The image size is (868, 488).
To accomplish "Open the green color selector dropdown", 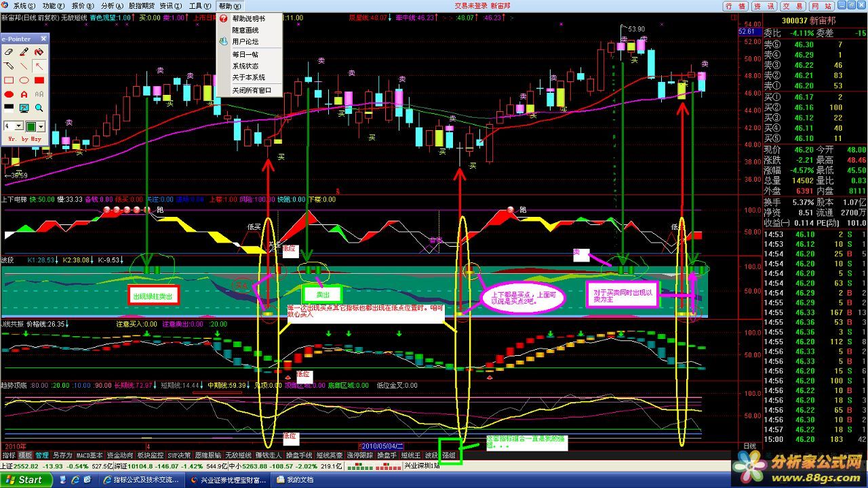I will click(x=42, y=126).
